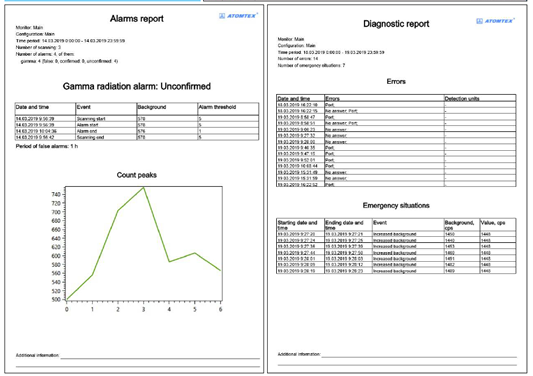Click the ATOMTEX logo on Diagnostic report

[x=495, y=21]
